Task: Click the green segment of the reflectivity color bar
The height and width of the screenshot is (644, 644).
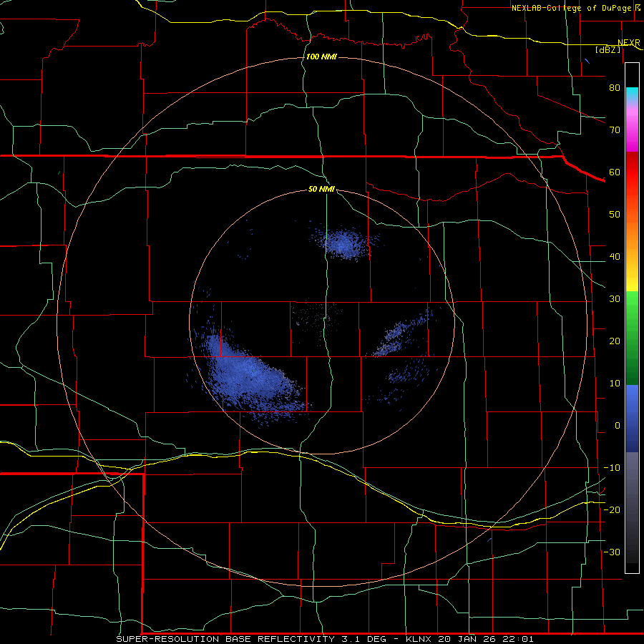Action: [632, 338]
